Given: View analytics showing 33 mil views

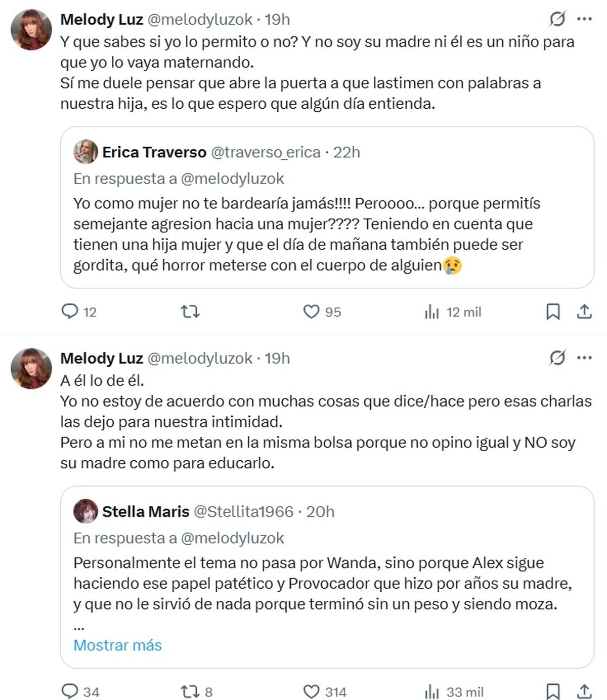Looking at the screenshot, I should pyautogui.click(x=431, y=691).
